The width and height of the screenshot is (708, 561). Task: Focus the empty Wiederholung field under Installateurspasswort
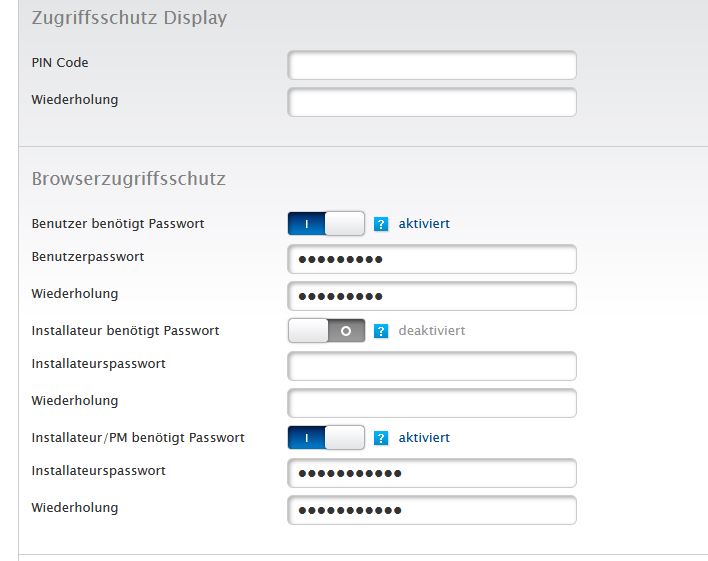(x=432, y=403)
